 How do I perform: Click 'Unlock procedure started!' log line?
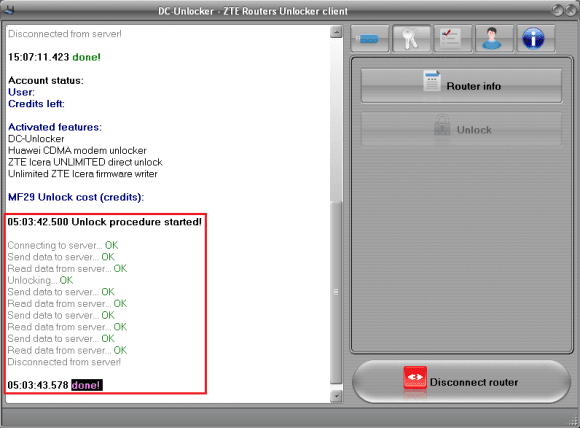105,222
